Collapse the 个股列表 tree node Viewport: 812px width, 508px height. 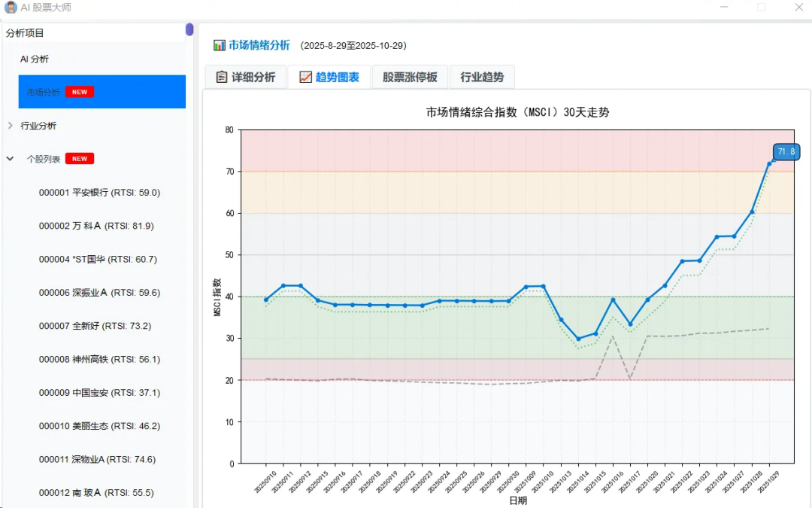coord(11,159)
